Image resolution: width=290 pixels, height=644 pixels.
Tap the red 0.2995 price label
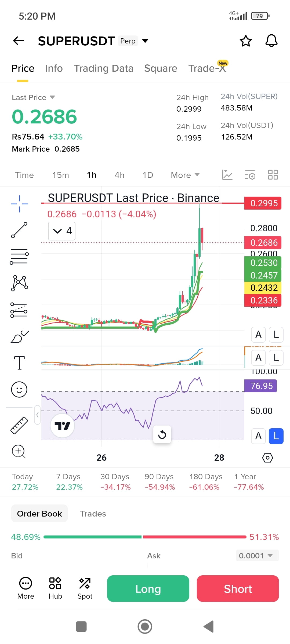[263, 203]
